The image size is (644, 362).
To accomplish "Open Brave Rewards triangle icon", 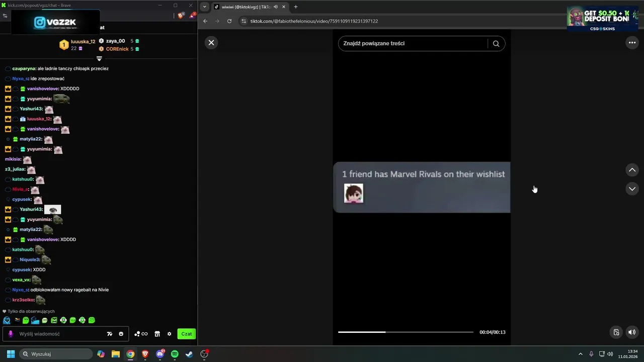I will 192,16.
